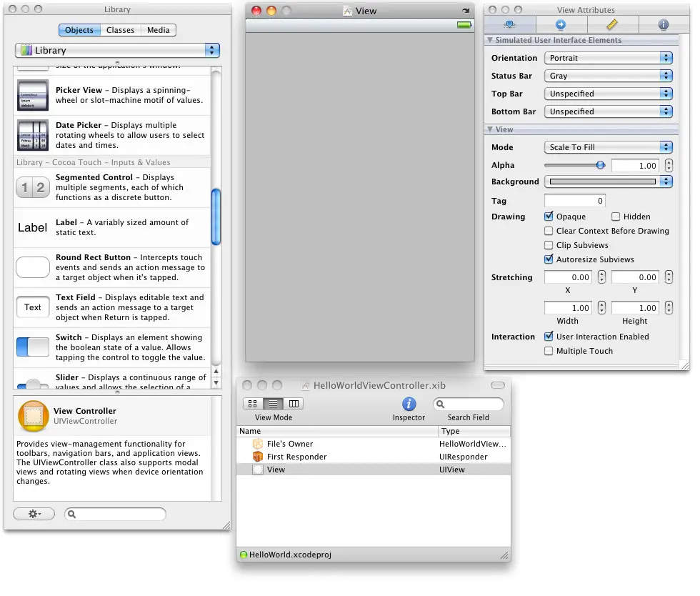Enable Clip Subviews
Screen dimensions: 700x596
point(548,245)
